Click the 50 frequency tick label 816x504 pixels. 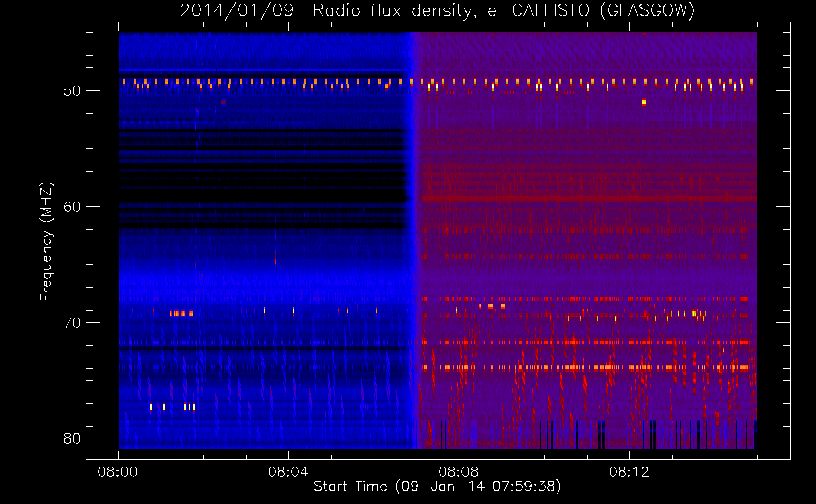72,91
